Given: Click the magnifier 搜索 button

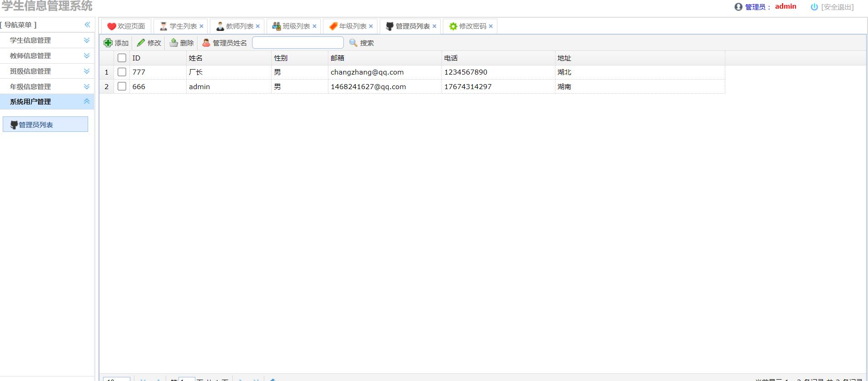Looking at the screenshot, I should [x=362, y=43].
